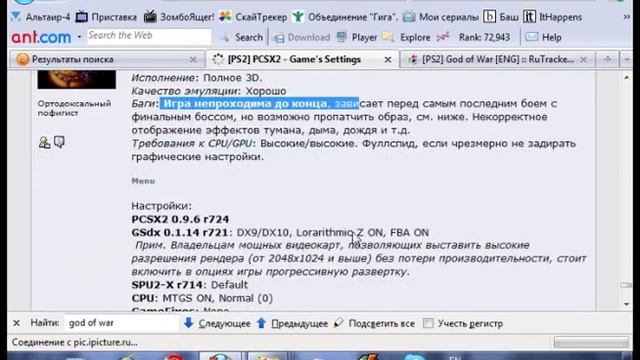The image size is (640, 360).
Task: Open the user profile icon
Action: [x=44, y=142]
